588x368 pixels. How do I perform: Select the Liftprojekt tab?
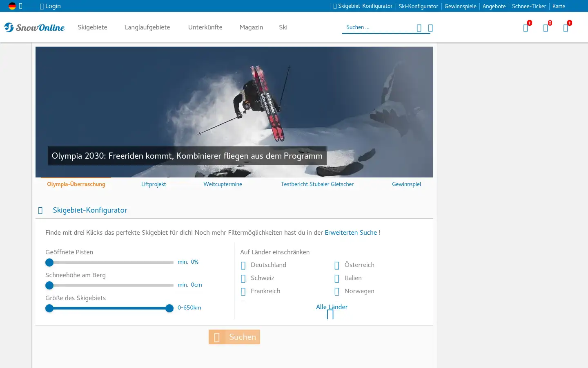pos(154,184)
